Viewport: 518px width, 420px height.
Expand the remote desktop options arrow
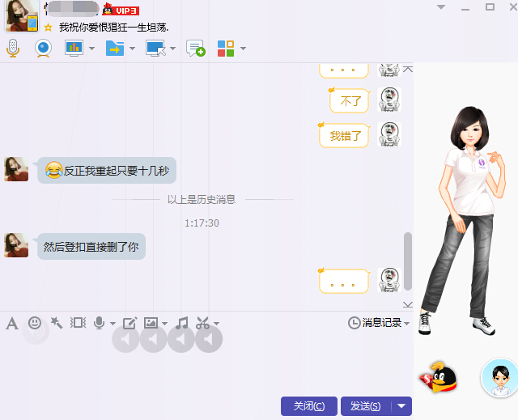[x=172, y=49]
